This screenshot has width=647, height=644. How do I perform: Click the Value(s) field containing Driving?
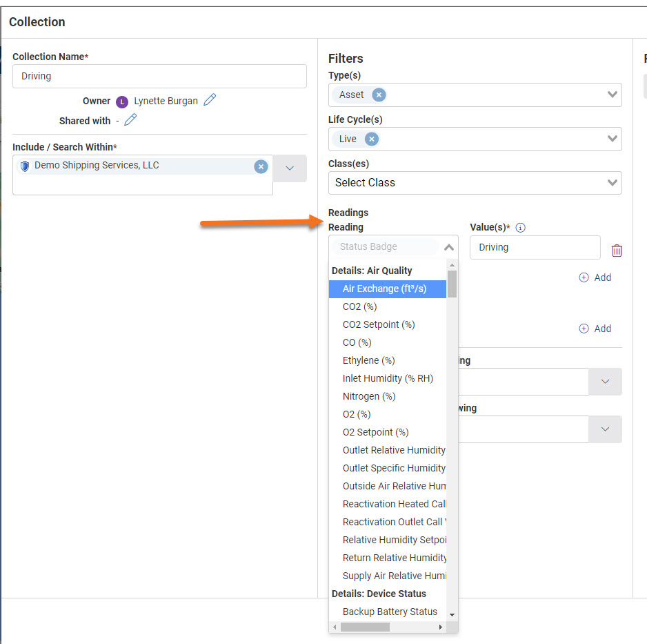(x=535, y=247)
